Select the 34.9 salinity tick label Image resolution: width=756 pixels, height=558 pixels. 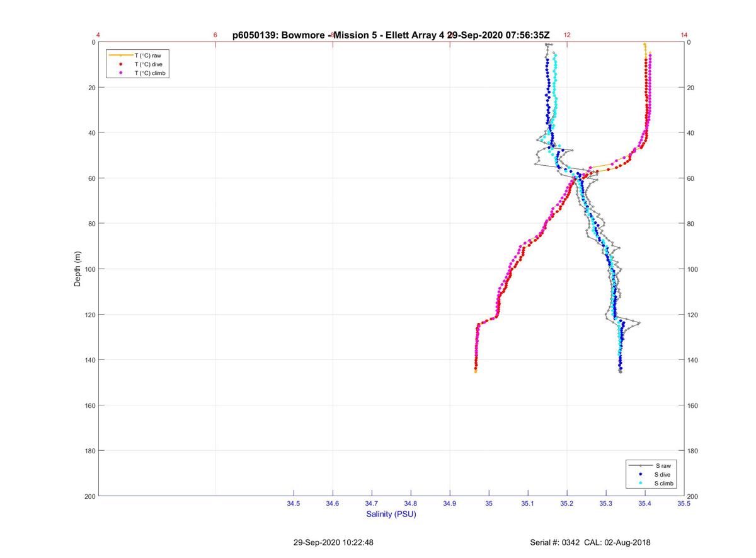pos(450,503)
